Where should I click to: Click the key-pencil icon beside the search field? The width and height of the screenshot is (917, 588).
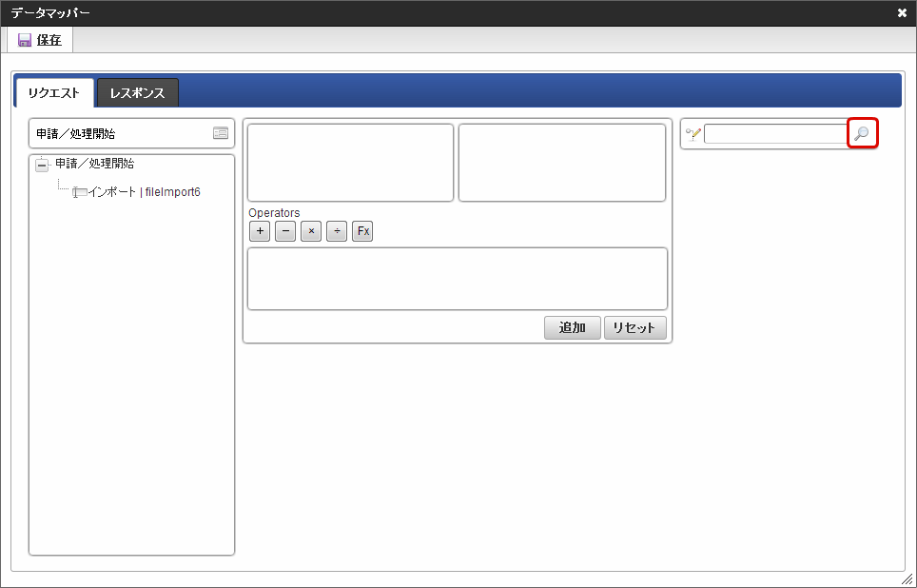point(693,134)
